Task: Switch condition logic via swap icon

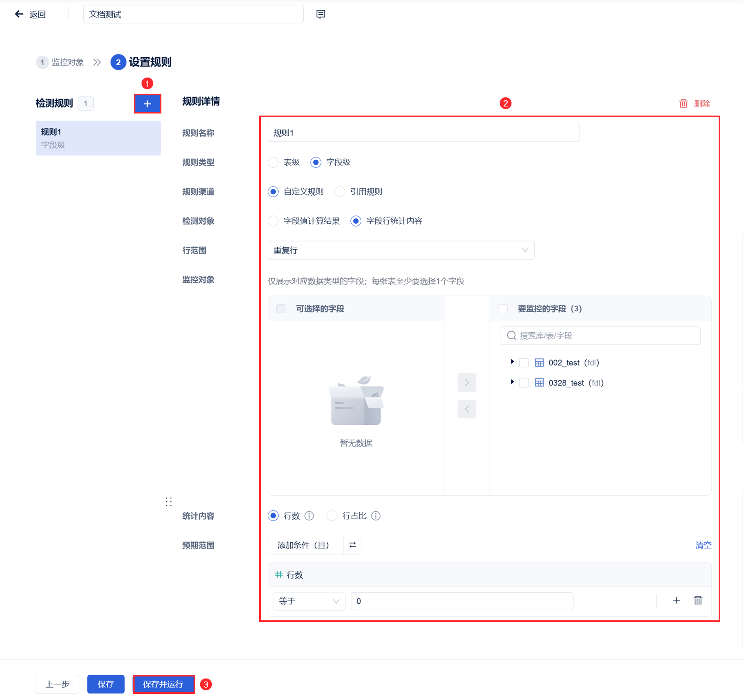Action: coord(353,545)
